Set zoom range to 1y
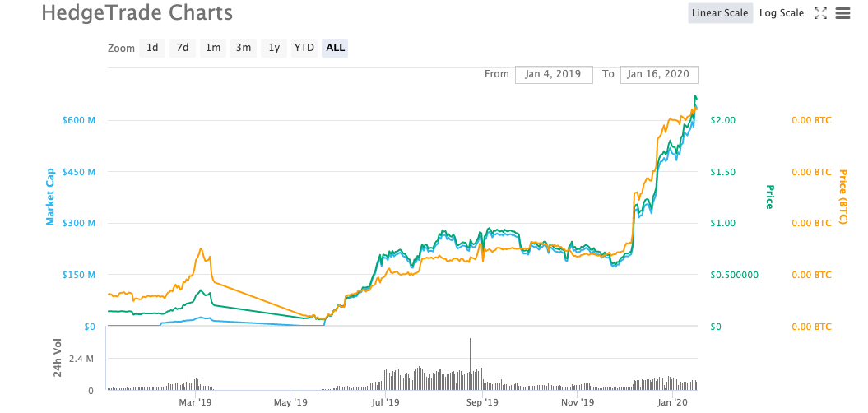868x413 pixels. click(273, 48)
